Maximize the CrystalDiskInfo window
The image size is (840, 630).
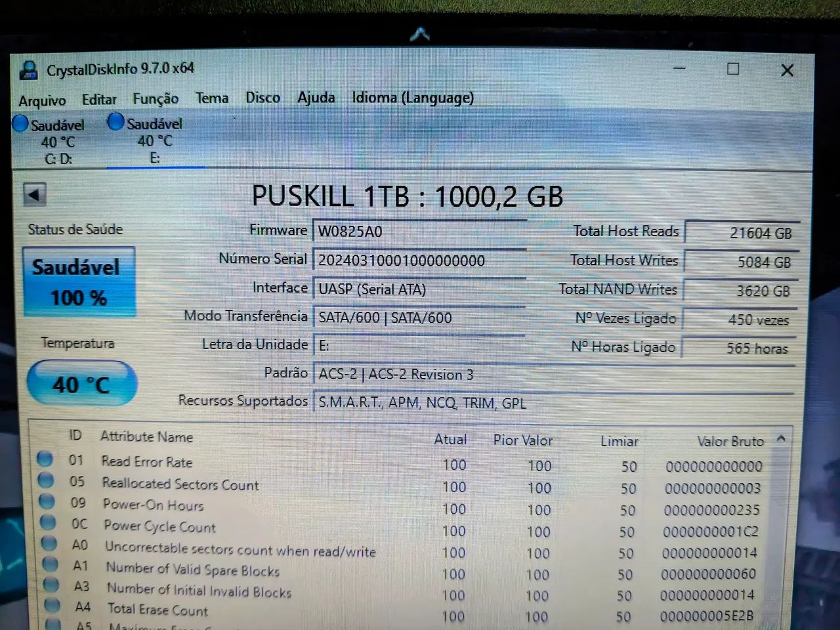733,69
